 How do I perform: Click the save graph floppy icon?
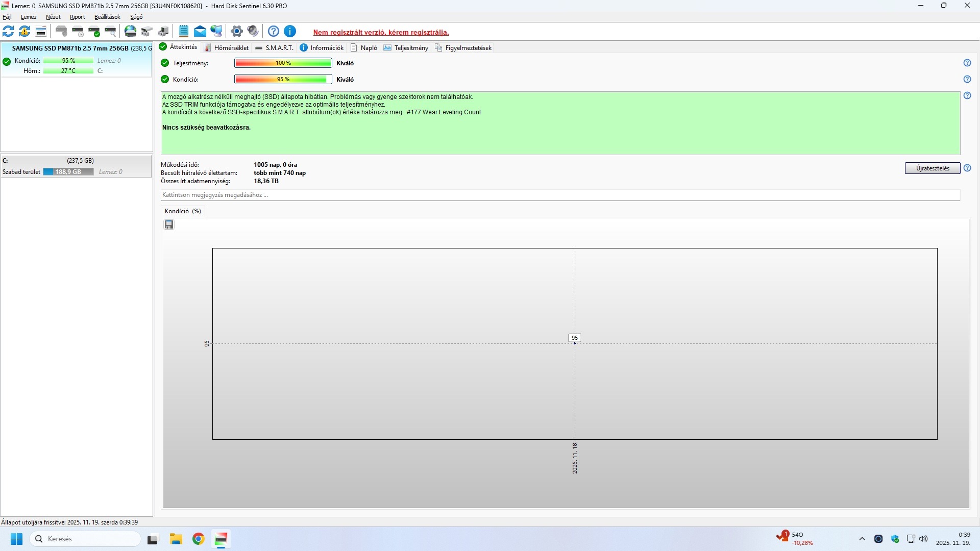pos(169,225)
